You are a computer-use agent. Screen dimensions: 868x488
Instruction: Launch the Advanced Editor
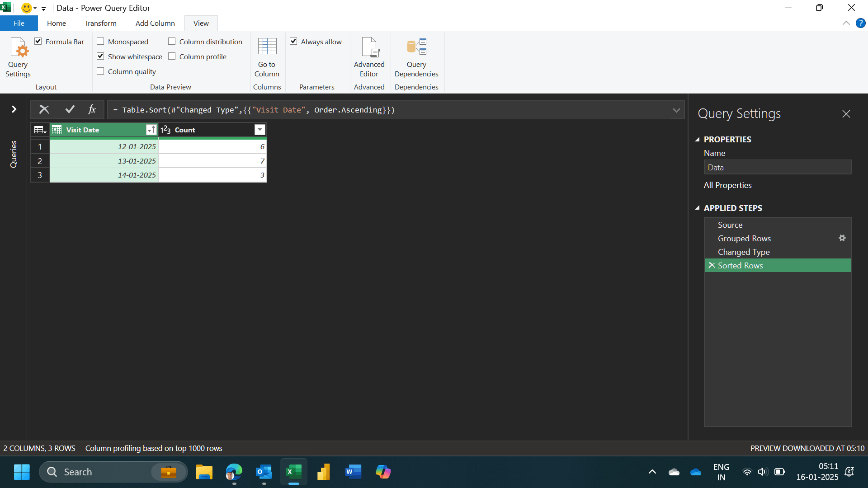pos(369,57)
